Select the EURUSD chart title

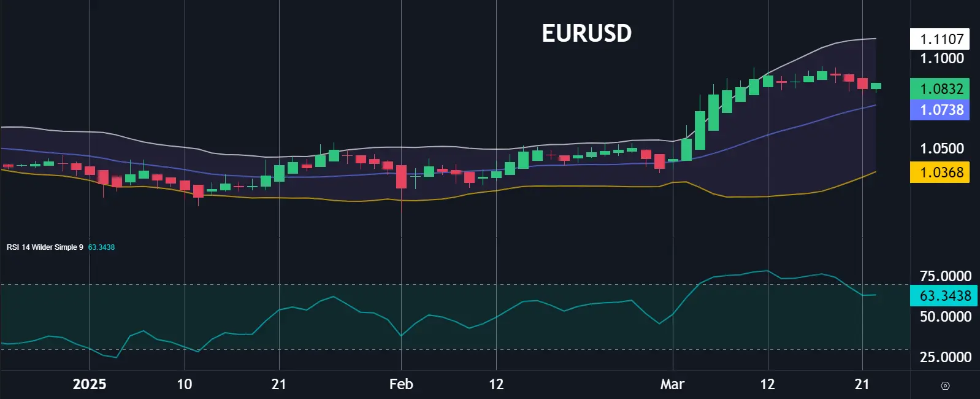[x=586, y=33]
